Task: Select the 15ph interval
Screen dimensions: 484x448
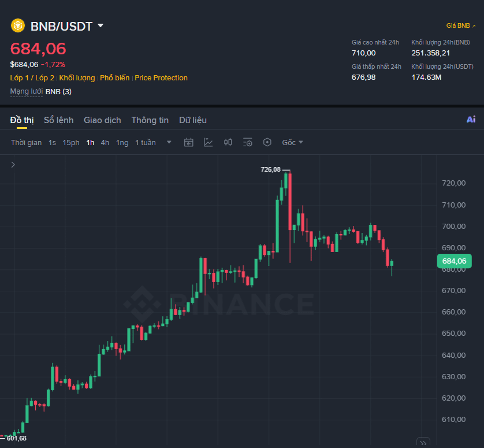Action: [71, 143]
